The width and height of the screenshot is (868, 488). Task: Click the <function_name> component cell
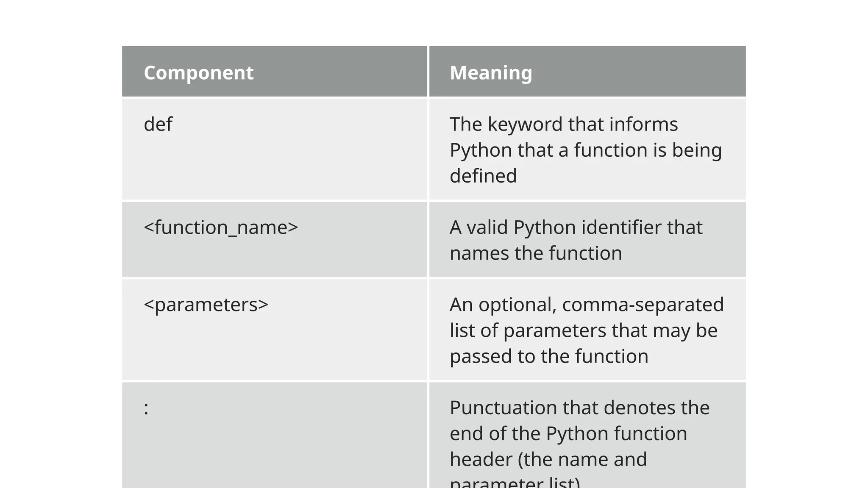tap(221, 227)
